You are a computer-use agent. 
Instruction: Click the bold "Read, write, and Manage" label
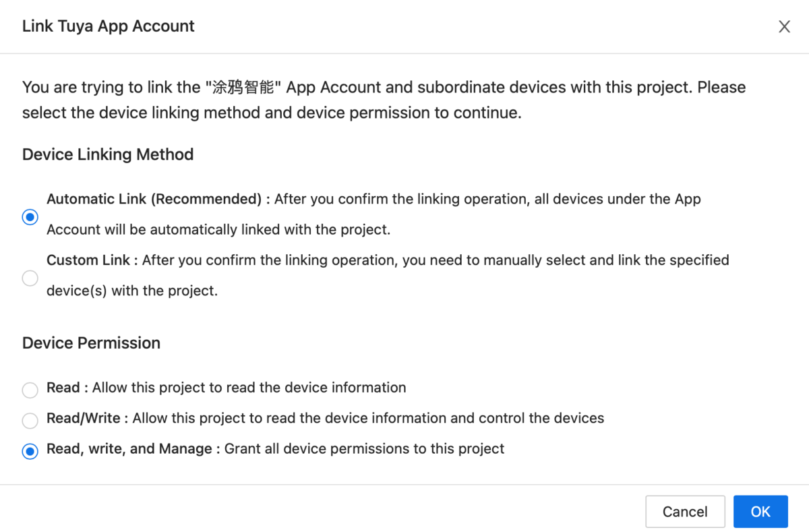click(129, 448)
